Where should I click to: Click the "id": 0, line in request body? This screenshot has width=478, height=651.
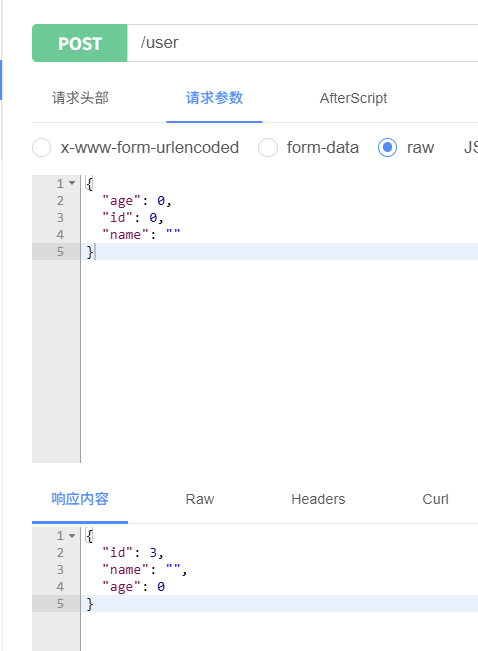(x=133, y=218)
